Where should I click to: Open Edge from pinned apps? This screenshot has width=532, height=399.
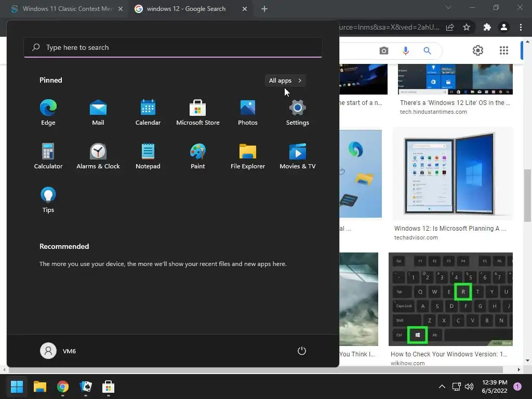(48, 113)
